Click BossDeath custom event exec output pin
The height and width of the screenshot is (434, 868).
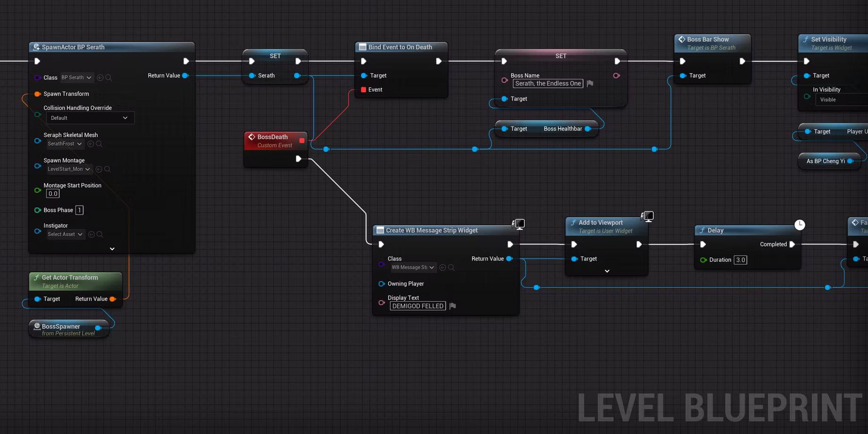click(298, 159)
